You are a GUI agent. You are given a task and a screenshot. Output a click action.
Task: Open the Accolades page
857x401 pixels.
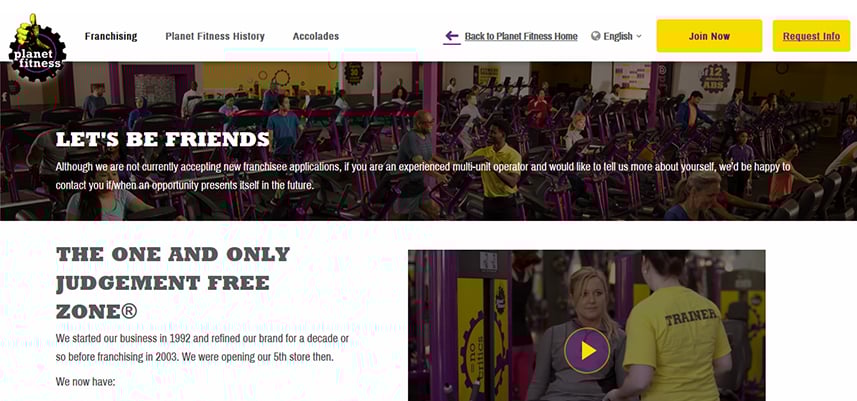tap(316, 36)
